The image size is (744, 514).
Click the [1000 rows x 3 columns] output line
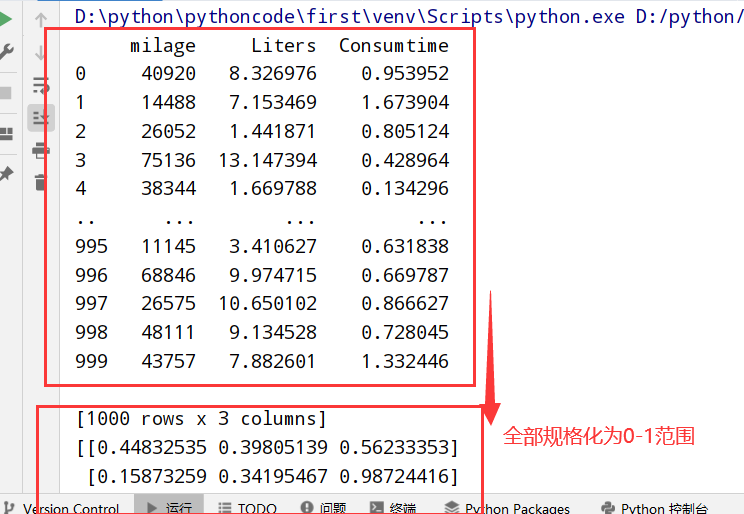click(x=201, y=419)
